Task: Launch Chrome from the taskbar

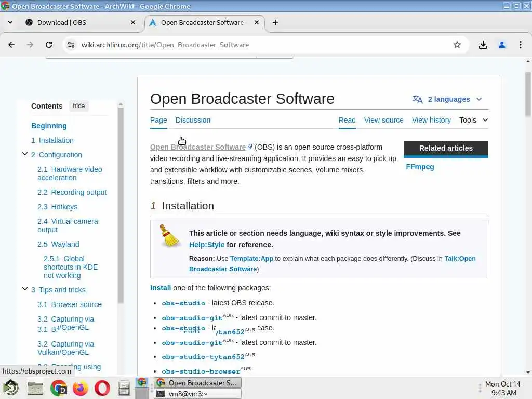Action: tap(58, 388)
